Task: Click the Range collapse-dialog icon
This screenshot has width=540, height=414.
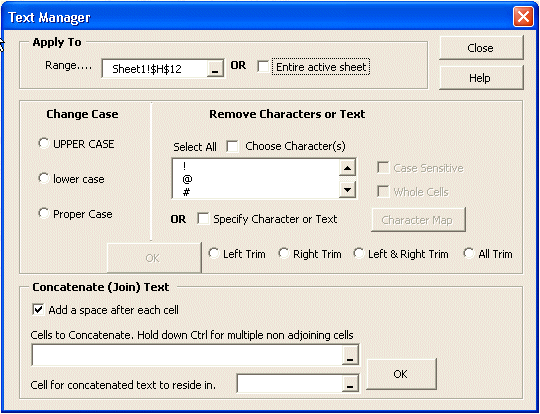Action: [215, 69]
